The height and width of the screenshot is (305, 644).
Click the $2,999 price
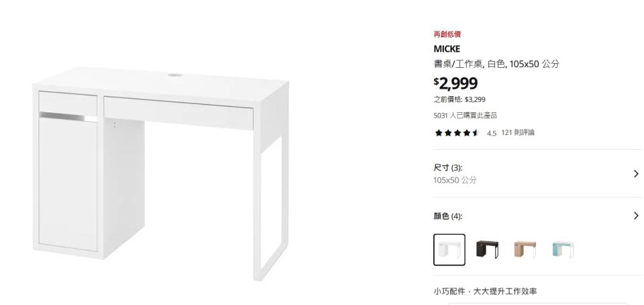pyautogui.click(x=455, y=83)
